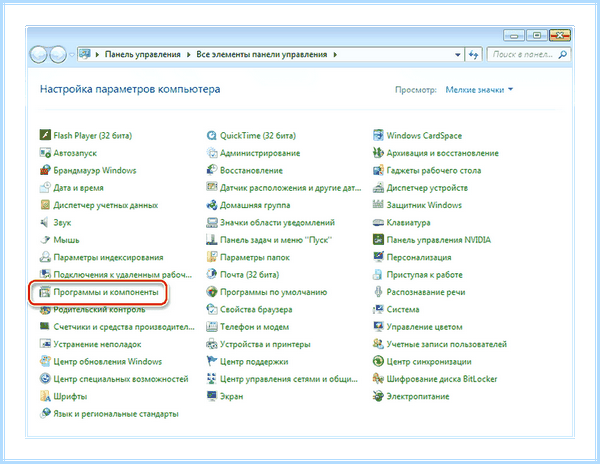This screenshot has width=600, height=464.
Task: Click the Распознавание речи microphone icon
Action: (x=378, y=292)
